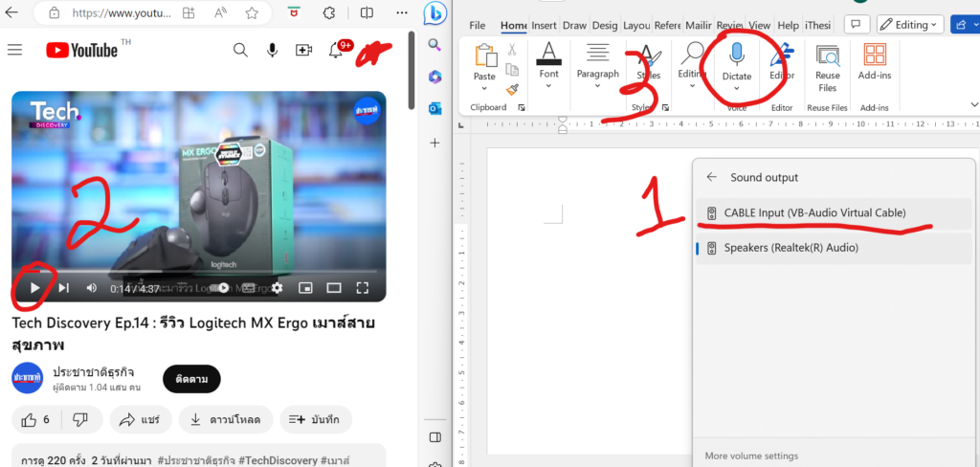
Task: Switch to miniplayer mode
Action: pos(305,288)
